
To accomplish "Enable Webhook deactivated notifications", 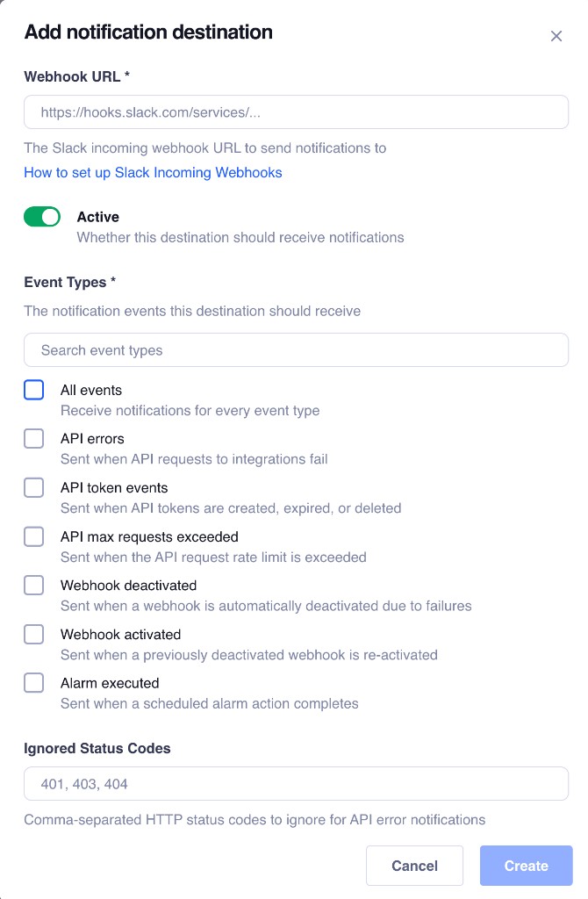I will click(x=33, y=585).
